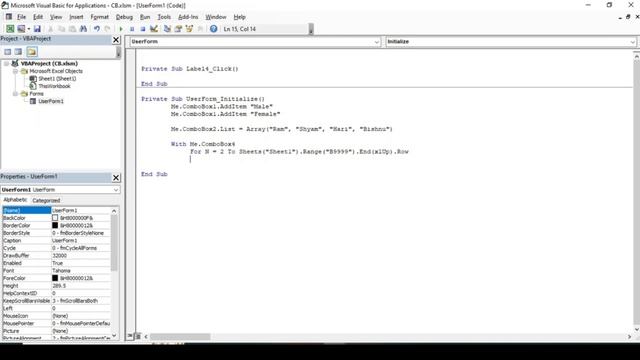Click the code window horizontal scrollbar thumb

180,337
